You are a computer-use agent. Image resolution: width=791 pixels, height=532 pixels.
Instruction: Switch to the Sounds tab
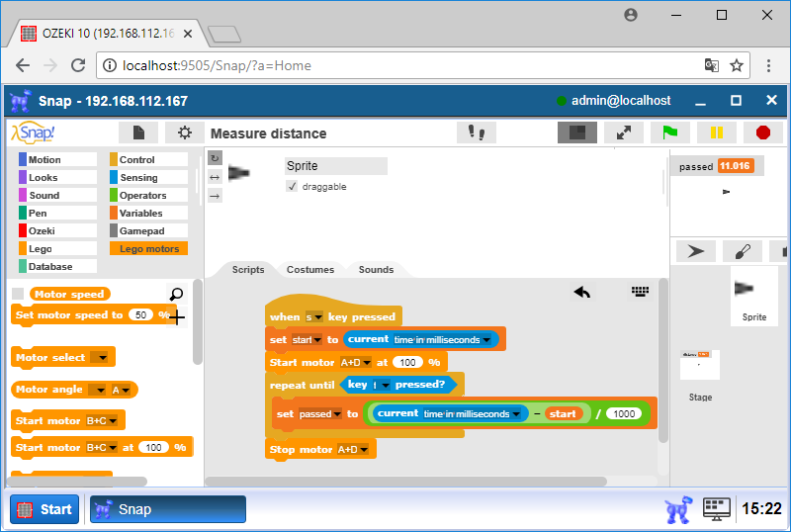376,270
